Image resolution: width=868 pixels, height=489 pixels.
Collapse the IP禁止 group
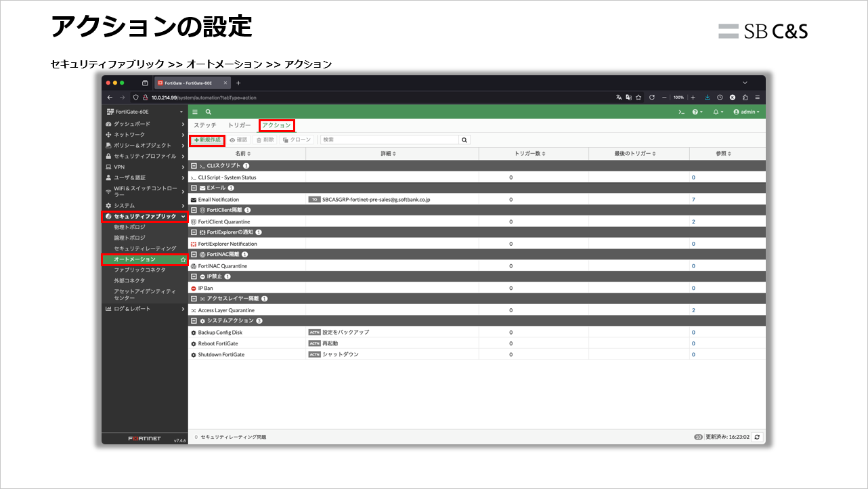(194, 277)
